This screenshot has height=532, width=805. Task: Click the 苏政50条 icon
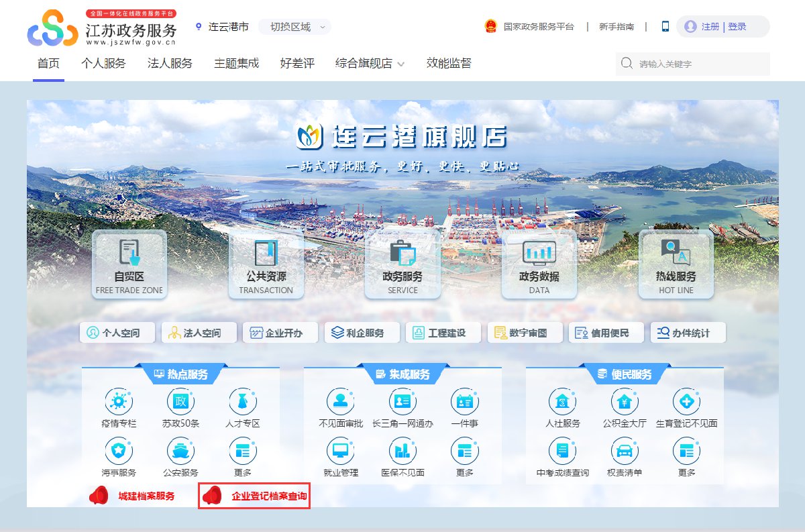180,401
